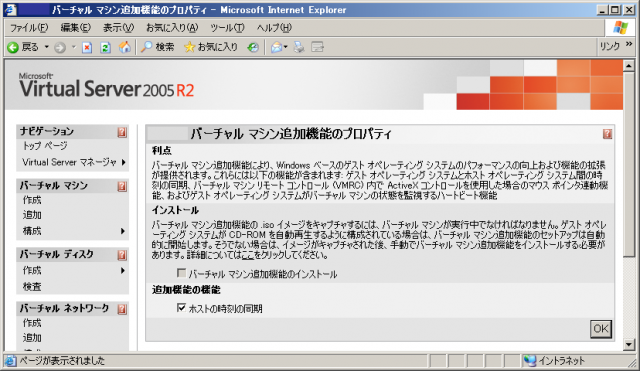Open the Forward button history dropdown arrow
640x371 pixels.
pos(74,47)
